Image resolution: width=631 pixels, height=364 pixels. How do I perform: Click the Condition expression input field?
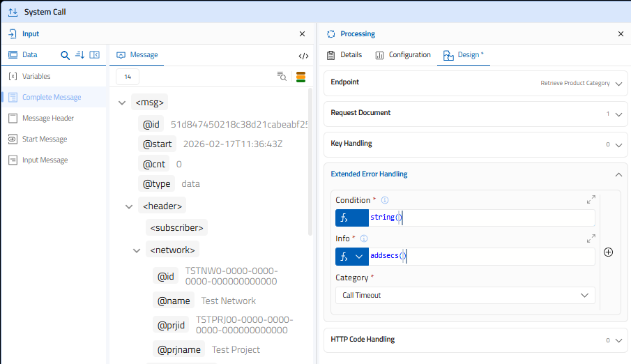pyautogui.click(x=481, y=218)
